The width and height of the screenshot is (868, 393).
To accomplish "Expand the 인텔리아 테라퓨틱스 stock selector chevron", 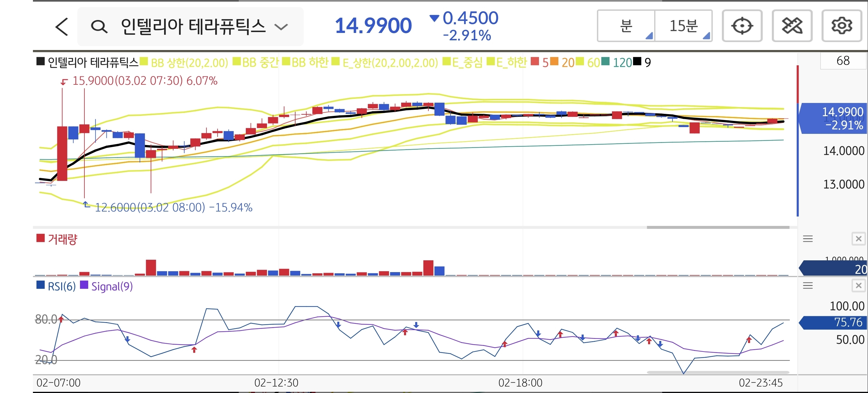I will pos(281,27).
